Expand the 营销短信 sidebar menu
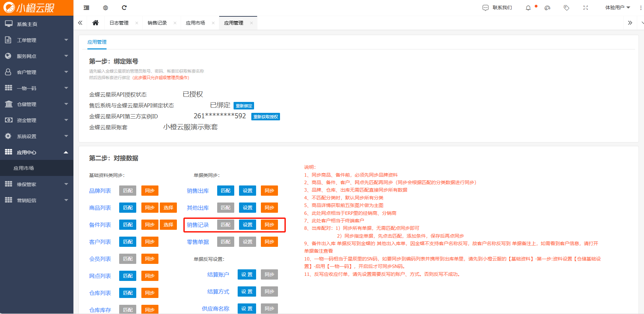Viewport: 644px width, 314px height. [37, 200]
